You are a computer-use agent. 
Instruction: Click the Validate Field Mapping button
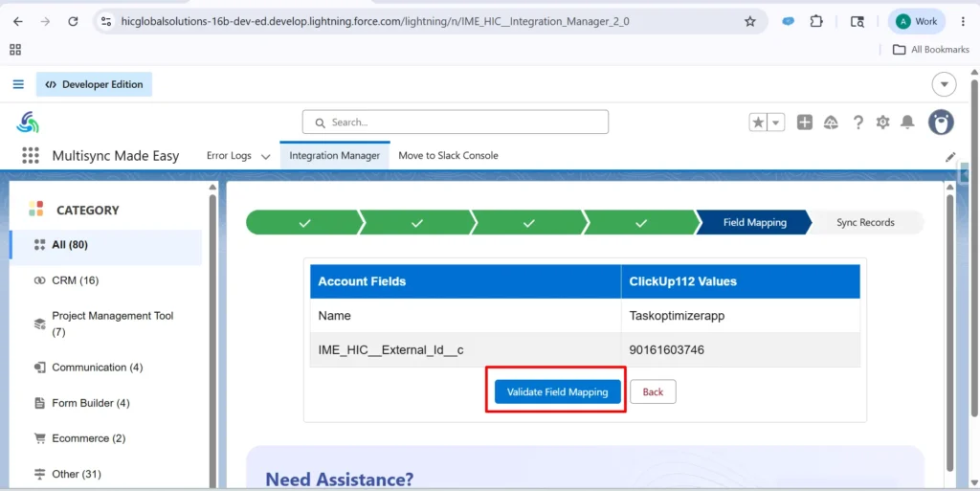558,391
